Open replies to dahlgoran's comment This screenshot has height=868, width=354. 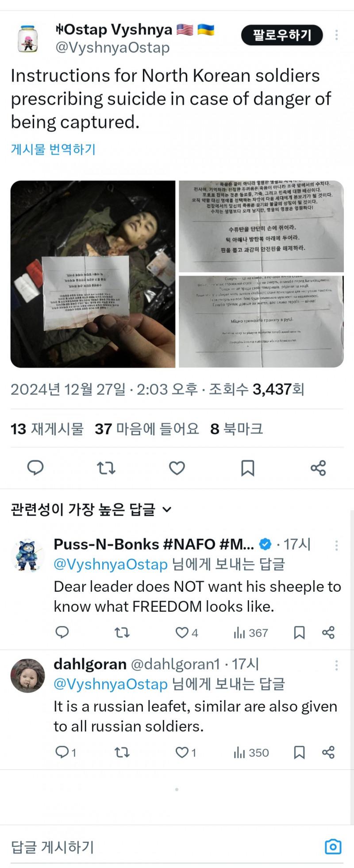pyautogui.click(x=65, y=753)
